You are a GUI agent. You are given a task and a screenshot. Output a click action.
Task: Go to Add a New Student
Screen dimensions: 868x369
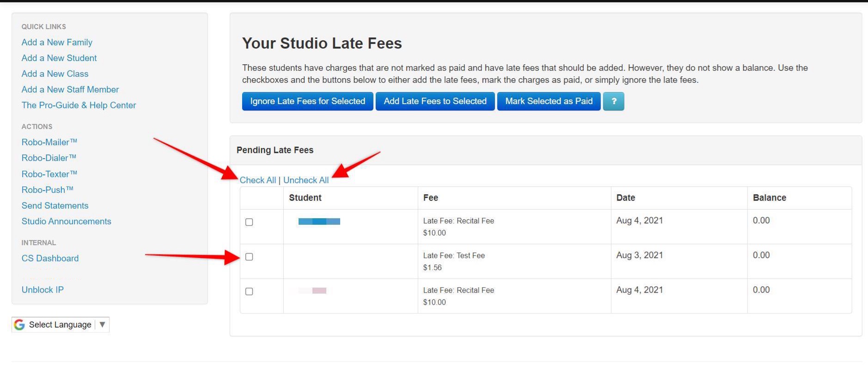click(x=59, y=58)
